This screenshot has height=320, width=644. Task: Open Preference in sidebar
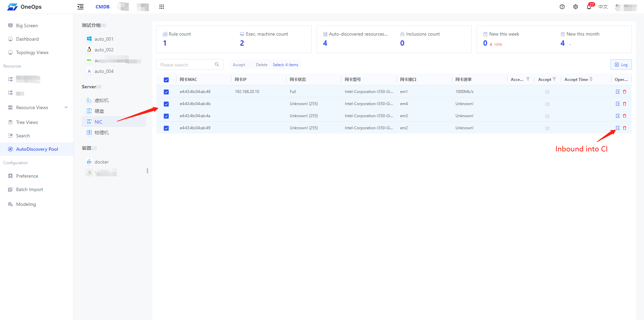click(x=27, y=176)
